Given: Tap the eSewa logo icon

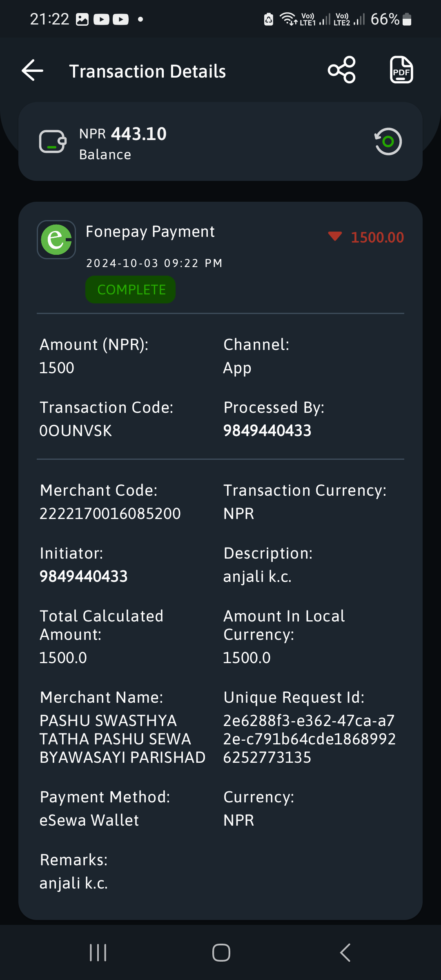Looking at the screenshot, I should pos(56,240).
